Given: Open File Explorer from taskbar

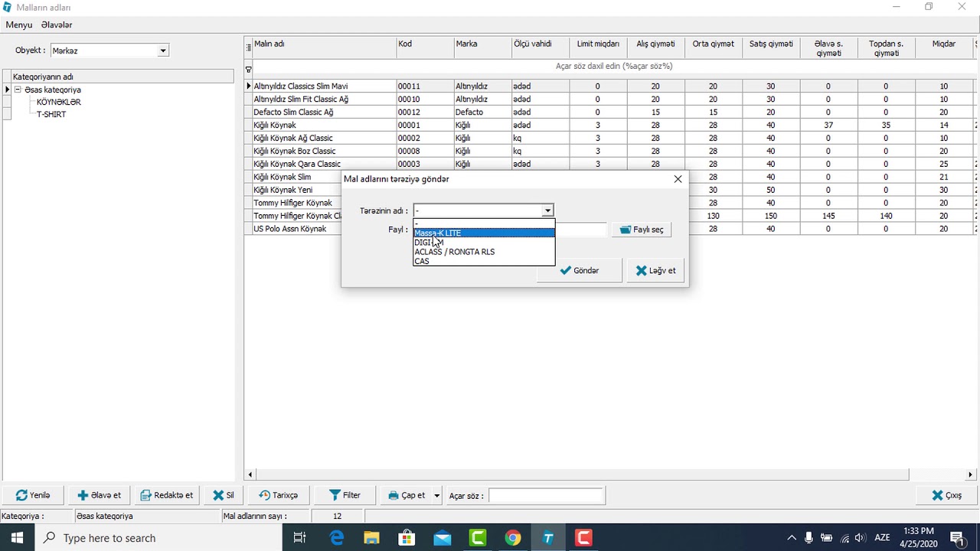Looking at the screenshot, I should (x=372, y=538).
